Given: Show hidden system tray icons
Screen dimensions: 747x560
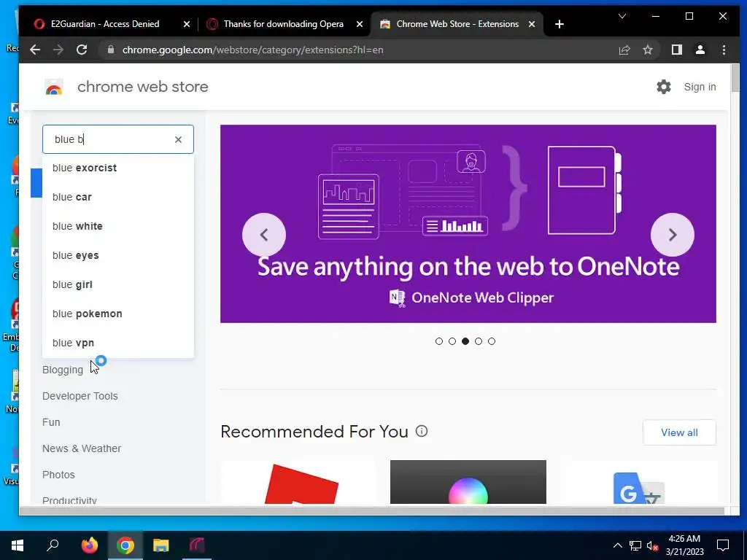Looking at the screenshot, I should click(617, 545).
